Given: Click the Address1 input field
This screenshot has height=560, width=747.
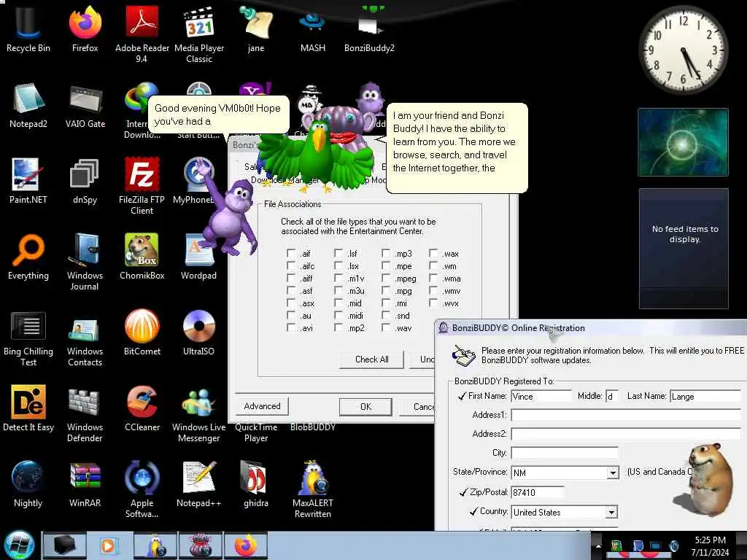Looking at the screenshot, I should pos(625,415).
